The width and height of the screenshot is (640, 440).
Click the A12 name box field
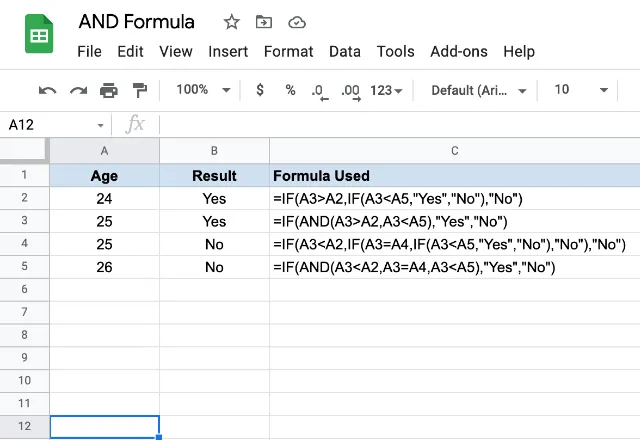pos(56,124)
